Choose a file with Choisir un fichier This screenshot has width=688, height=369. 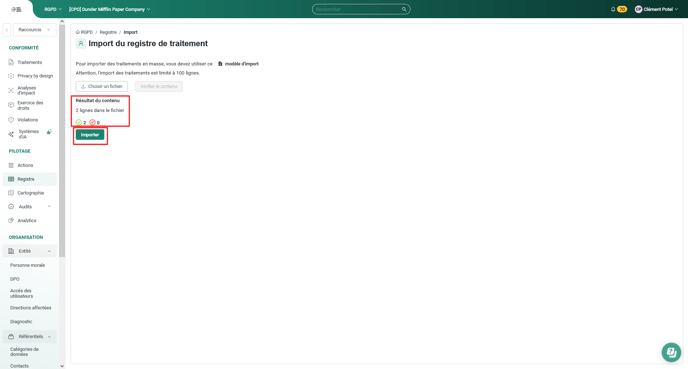pos(102,86)
